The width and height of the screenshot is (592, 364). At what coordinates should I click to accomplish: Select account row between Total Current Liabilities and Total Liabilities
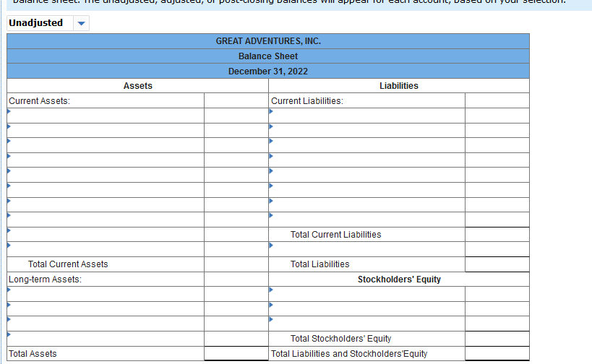(367, 249)
